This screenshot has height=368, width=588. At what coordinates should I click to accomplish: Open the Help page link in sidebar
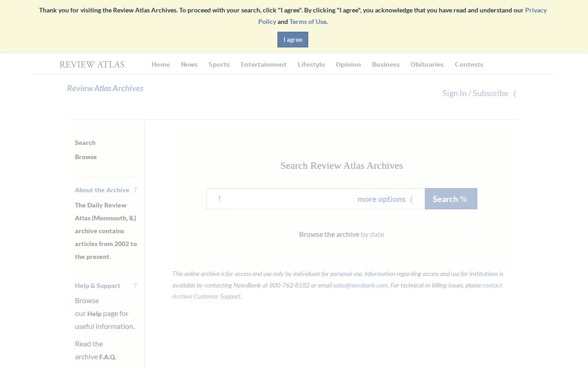click(94, 314)
